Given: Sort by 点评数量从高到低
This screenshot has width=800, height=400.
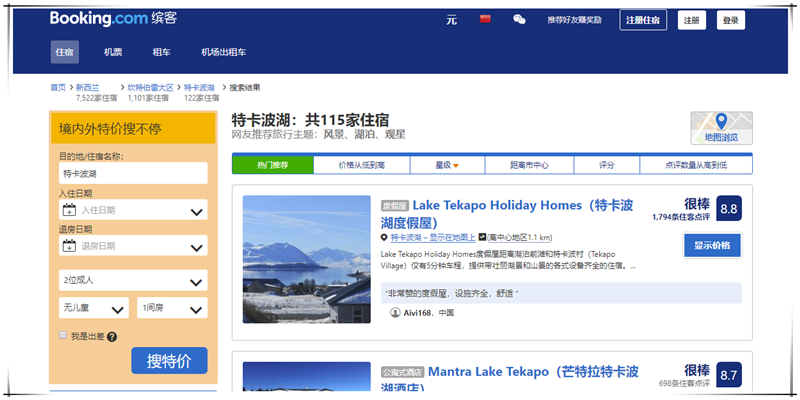Looking at the screenshot, I should point(696,165).
